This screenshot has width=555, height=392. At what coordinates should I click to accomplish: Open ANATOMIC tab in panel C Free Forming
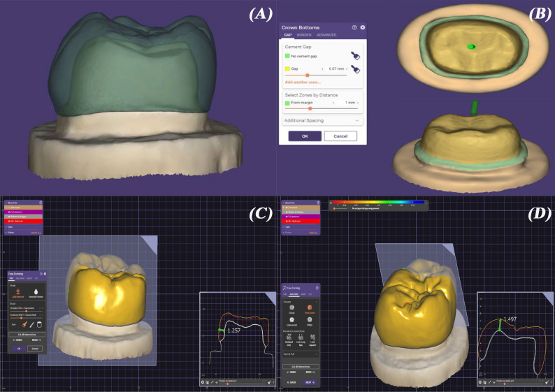[20, 278]
